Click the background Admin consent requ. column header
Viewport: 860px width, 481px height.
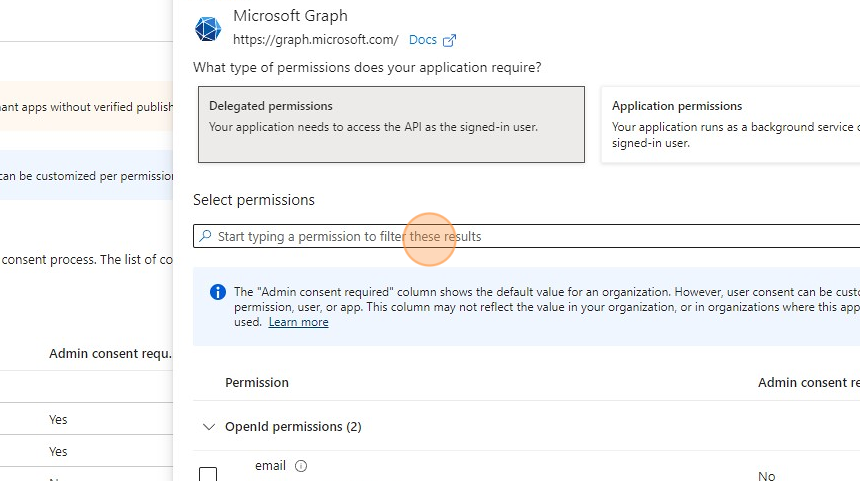110,354
